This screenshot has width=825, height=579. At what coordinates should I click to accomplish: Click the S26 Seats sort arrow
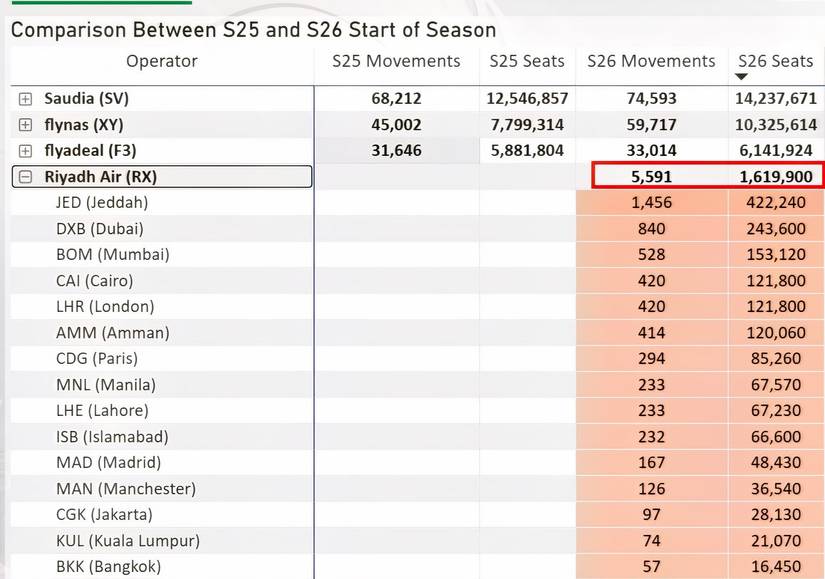click(741, 77)
